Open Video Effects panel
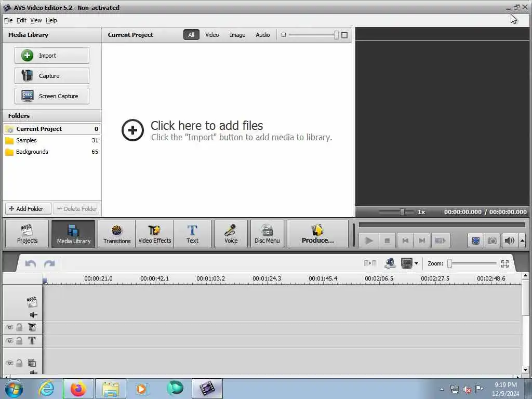This screenshot has width=532, height=399. pos(154,234)
